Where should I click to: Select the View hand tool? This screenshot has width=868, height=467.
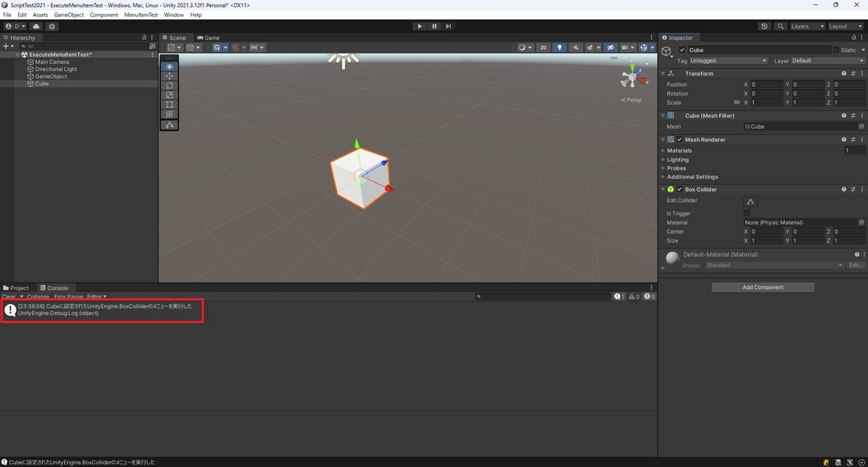click(x=169, y=67)
